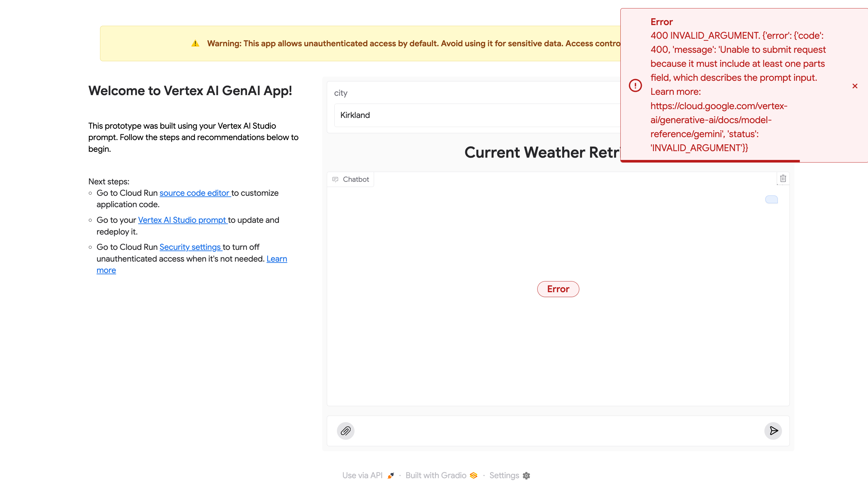Click the paperclip attach file icon
The width and height of the screenshot is (868, 486).
[345, 431]
